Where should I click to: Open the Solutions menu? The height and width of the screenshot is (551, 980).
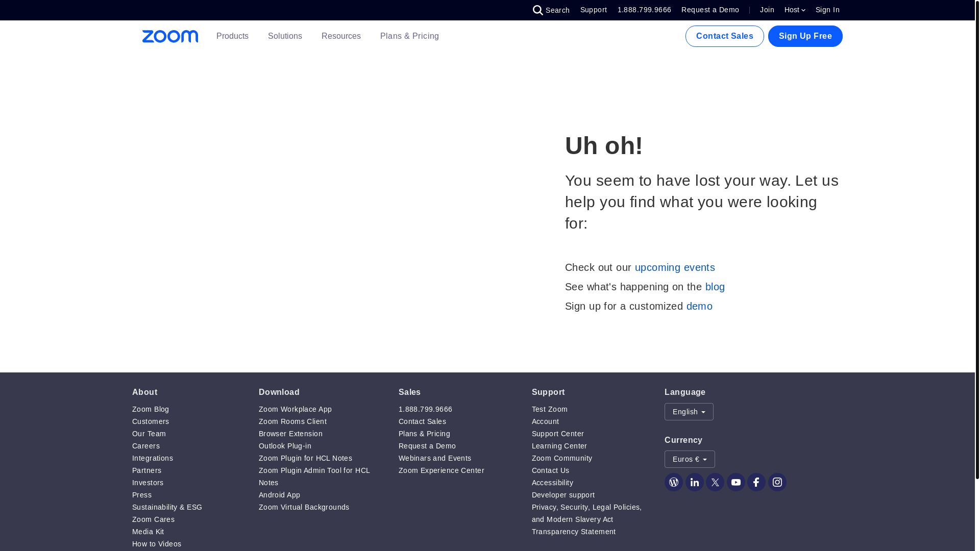point(285,36)
